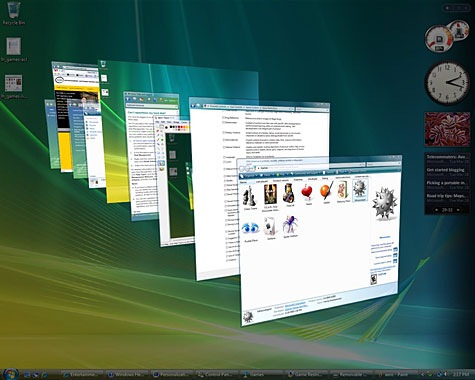The image size is (475, 380).
Task: Open the red heart Hearts game icon
Action: click(307, 192)
